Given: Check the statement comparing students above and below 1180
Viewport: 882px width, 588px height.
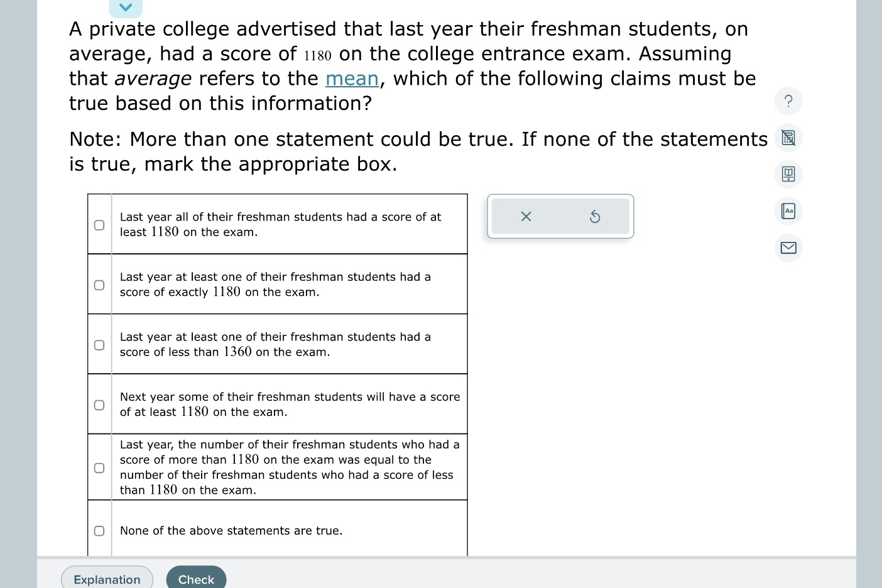Looking at the screenshot, I should [x=99, y=467].
